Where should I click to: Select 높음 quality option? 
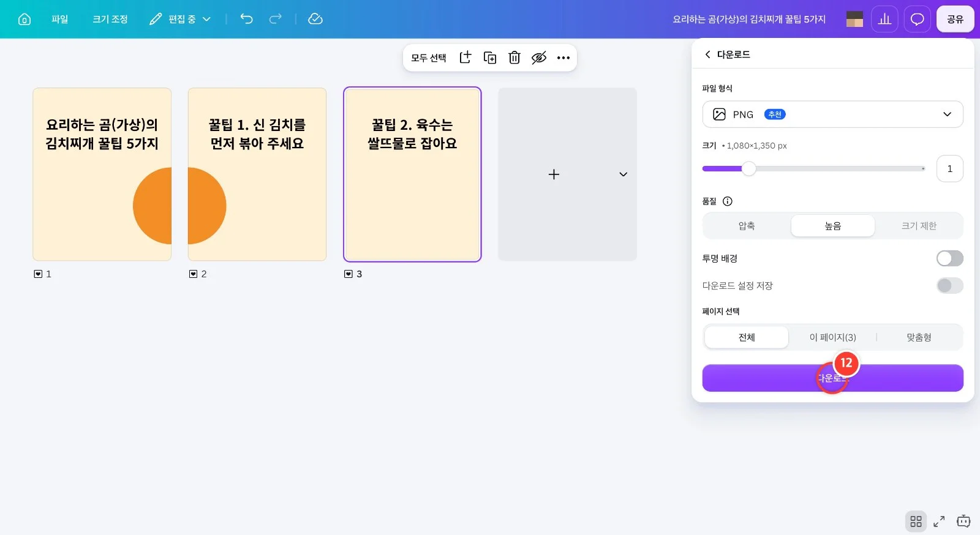832,226
